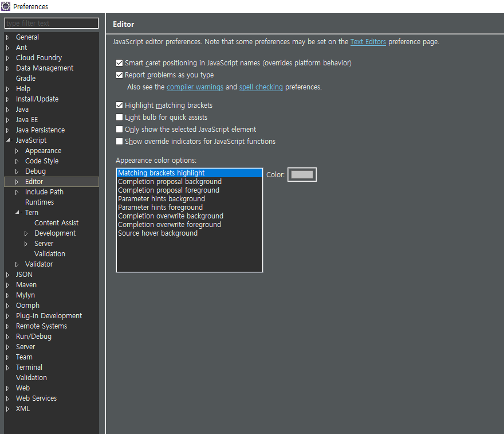This screenshot has width=504, height=434.
Task: Choose Source hover background option
Action: point(190,233)
